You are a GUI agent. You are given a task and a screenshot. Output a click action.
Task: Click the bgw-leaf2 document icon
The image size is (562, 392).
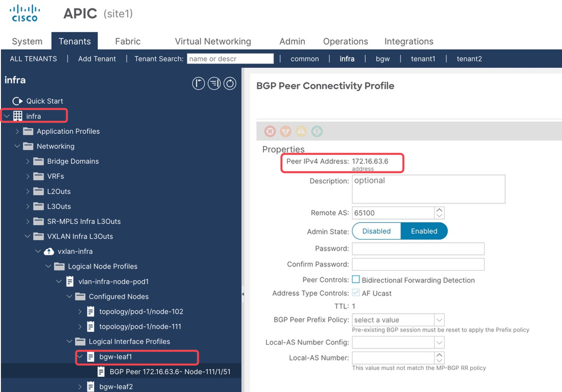click(x=90, y=387)
